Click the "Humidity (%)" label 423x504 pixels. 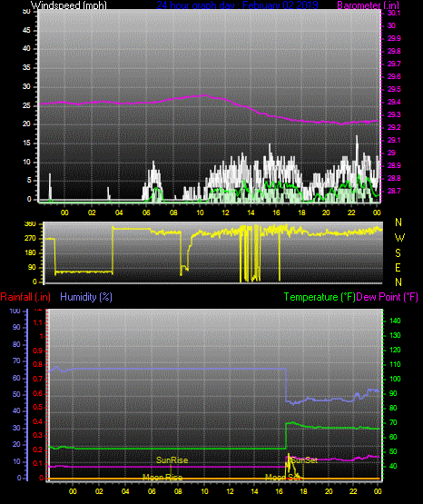click(86, 297)
